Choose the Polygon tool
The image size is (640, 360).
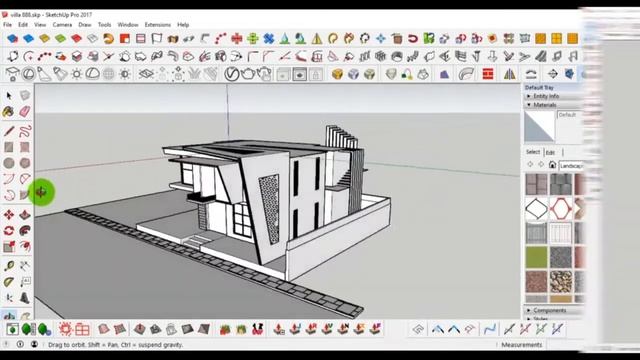pyautogui.click(x=25, y=163)
